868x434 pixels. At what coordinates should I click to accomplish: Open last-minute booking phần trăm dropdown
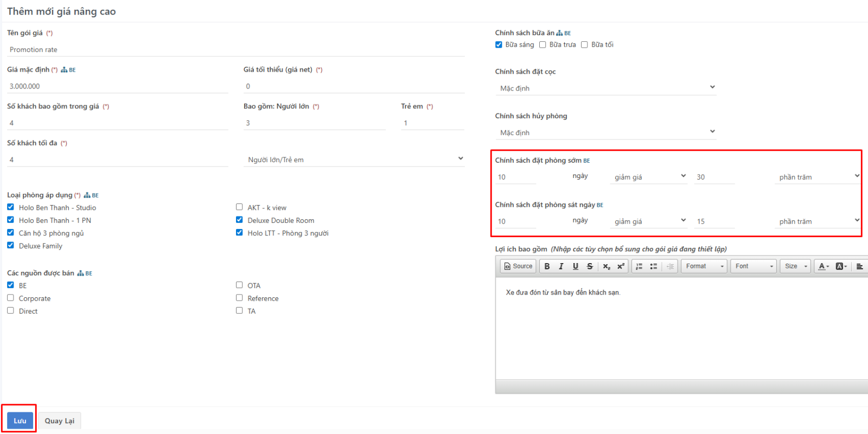click(x=818, y=221)
